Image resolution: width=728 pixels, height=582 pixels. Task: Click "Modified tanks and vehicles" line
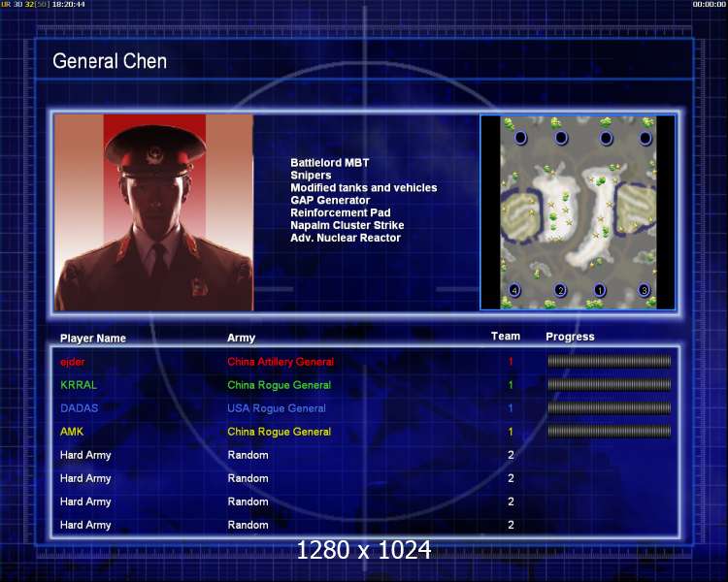point(364,188)
